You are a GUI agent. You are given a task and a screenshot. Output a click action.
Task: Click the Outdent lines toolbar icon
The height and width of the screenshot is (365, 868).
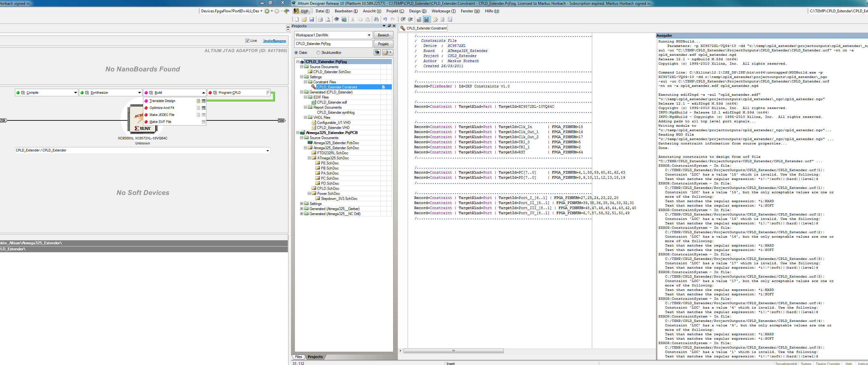click(411, 19)
